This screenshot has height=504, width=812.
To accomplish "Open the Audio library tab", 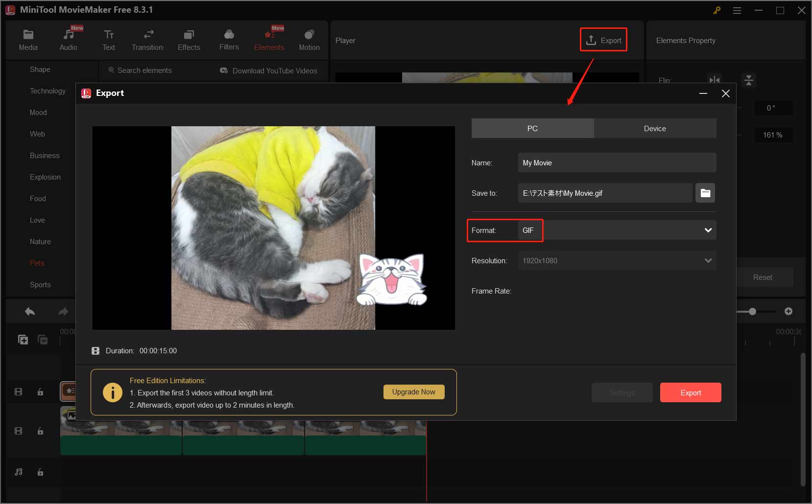I will point(68,40).
